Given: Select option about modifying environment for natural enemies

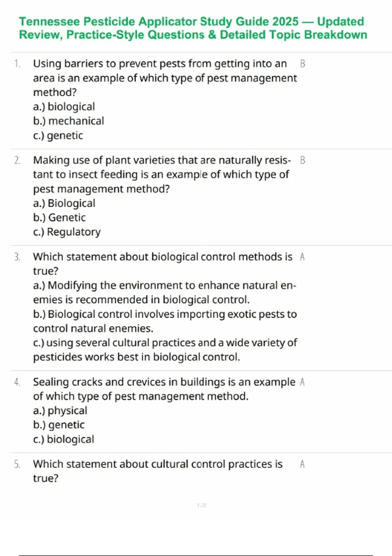Looking at the screenshot, I should point(165,292).
